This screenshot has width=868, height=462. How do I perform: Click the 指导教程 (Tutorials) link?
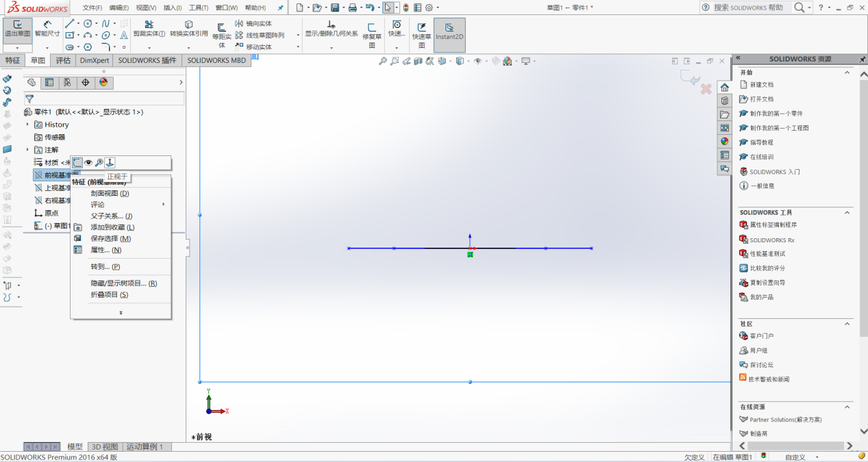pos(762,142)
